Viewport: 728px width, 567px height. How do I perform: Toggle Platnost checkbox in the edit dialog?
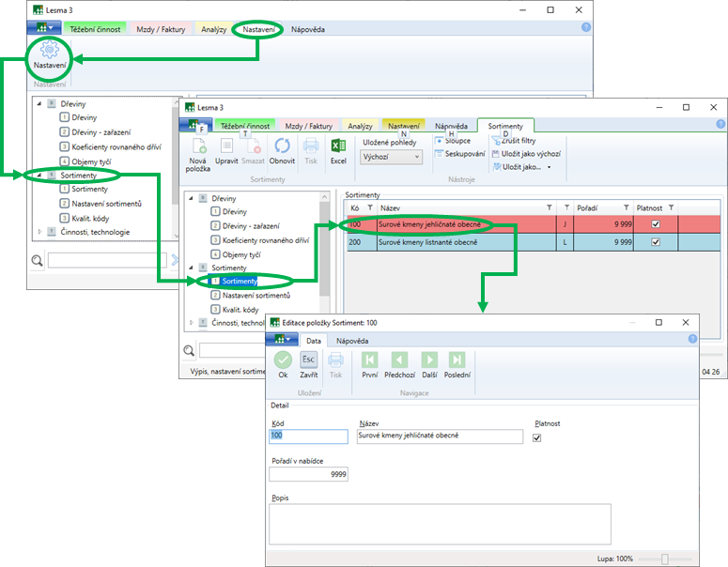537,437
